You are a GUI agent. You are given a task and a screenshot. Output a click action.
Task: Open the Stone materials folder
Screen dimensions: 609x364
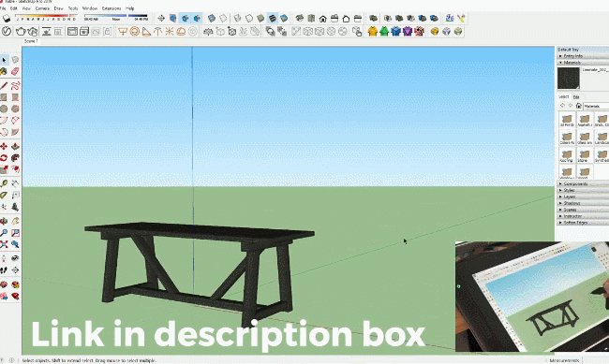(585, 155)
